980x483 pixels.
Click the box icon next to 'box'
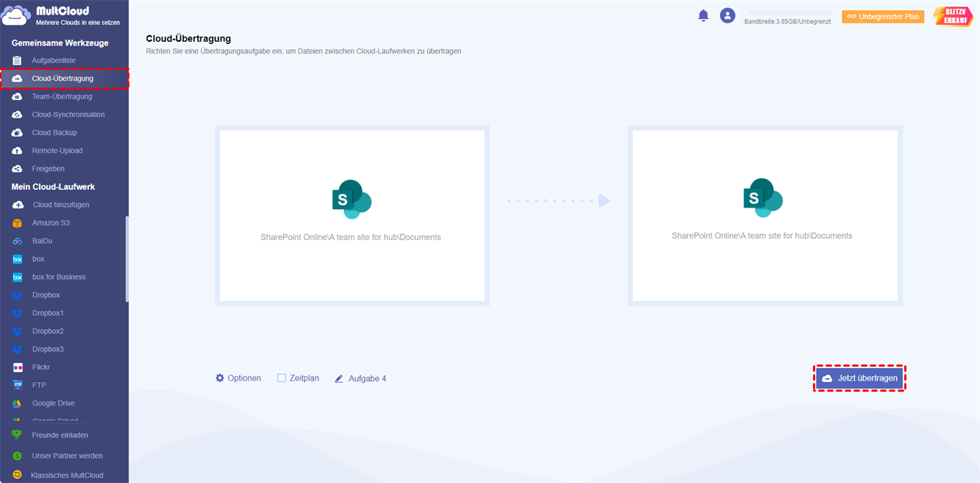click(17, 259)
